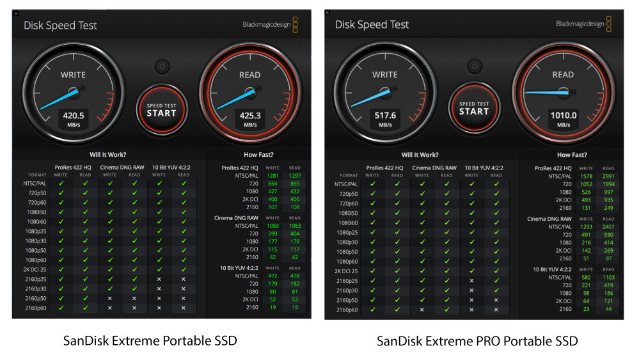This screenshot has height=364, width=639.
Task: Click the 'SanDisk Extreme PRO Portable SSD' caption
Action: pos(477,341)
